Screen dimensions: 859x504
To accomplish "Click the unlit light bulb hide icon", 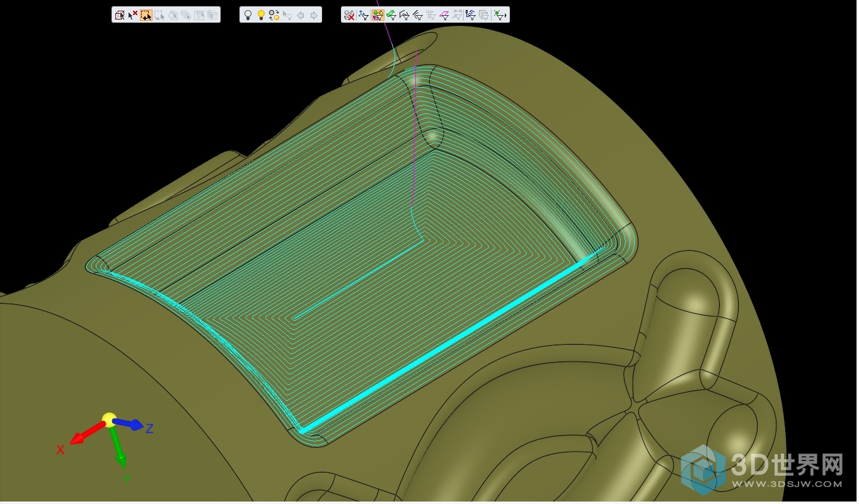I will click(248, 15).
